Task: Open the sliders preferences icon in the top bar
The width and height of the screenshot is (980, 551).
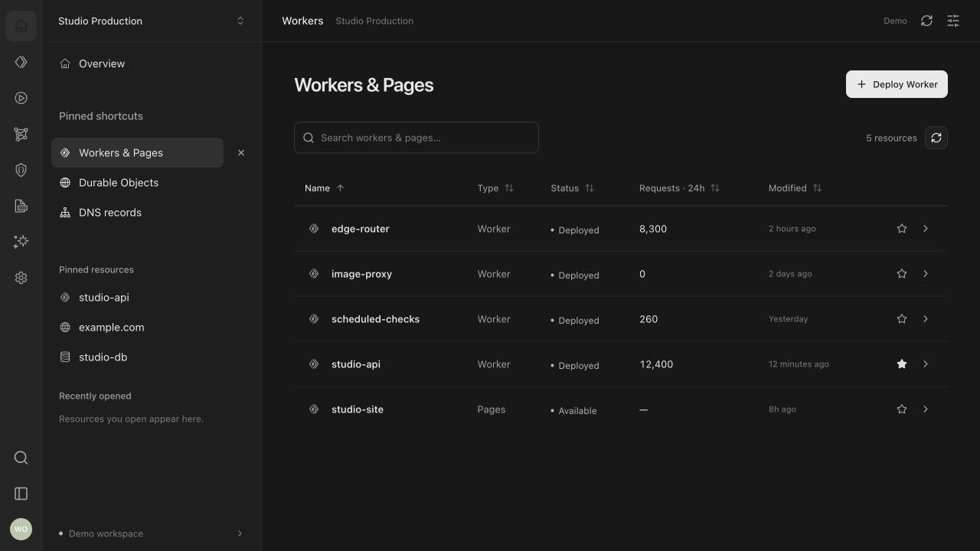Action: [x=953, y=21]
